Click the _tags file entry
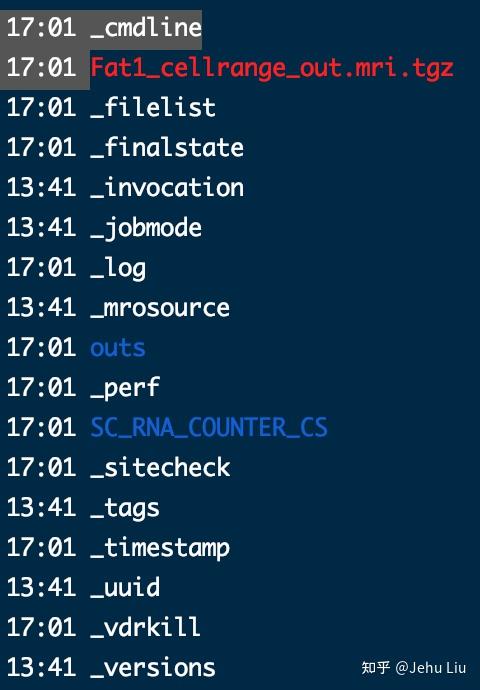 pyautogui.click(x=125, y=508)
